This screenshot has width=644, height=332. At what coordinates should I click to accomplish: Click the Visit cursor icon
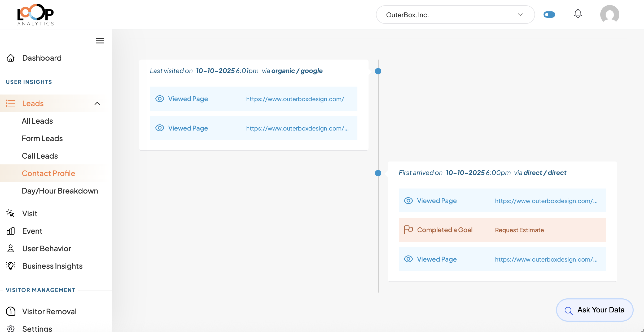coord(10,213)
